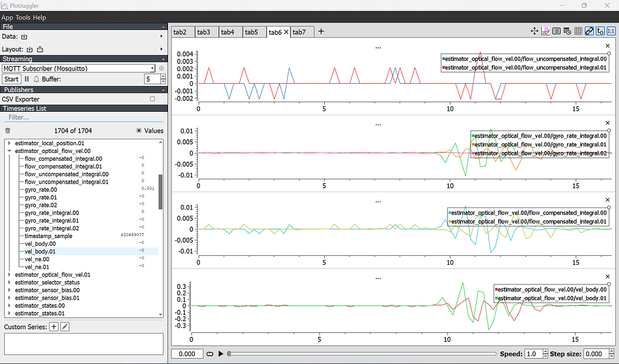Click the trash icon to clear timeseries data
The height and width of the screenshot is (364, 619).
pos(8,130)
